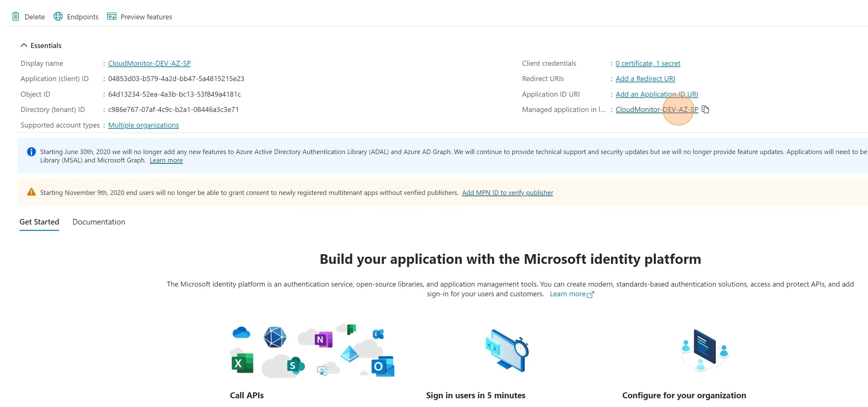Select the Directory (tenant) ID value
The width and height of the screenshot is (868, 407).
[174, 109]
